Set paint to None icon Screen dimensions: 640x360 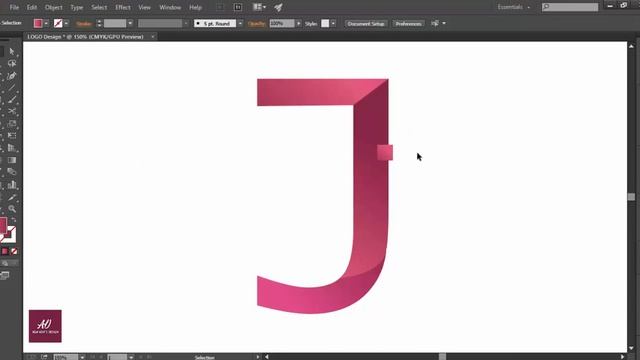(14, 251)
